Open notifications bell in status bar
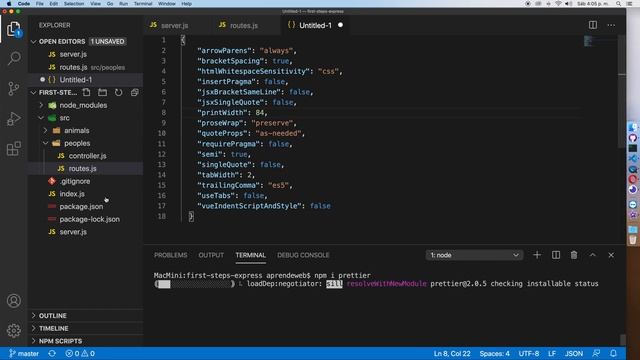The image size is (640, 360). tap(613, 353)
